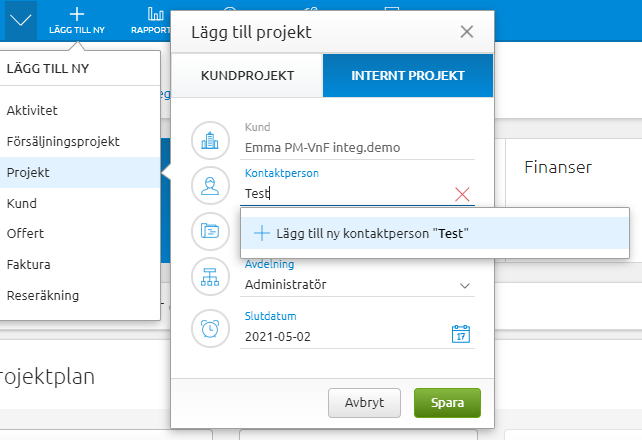Image resolution: width=642 pixels, height=440 pixels.
Task: Click the contact person avatar icon
Action: coord(210,186)
